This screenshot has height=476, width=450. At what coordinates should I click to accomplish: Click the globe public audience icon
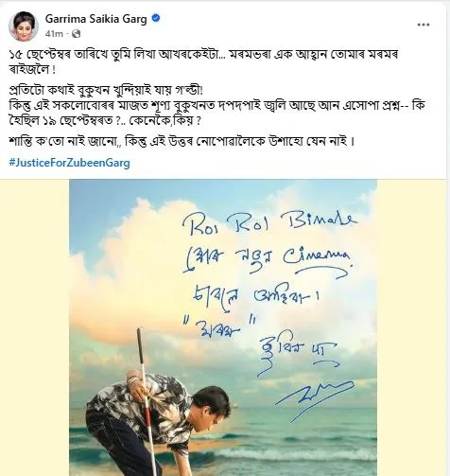coord(76,34)
